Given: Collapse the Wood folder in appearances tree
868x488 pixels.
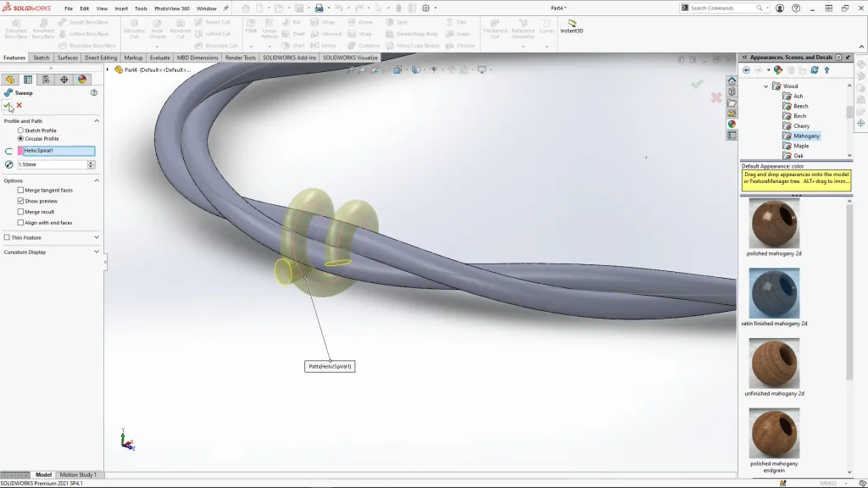Looking at the screenshot, I should coord(766,86).
